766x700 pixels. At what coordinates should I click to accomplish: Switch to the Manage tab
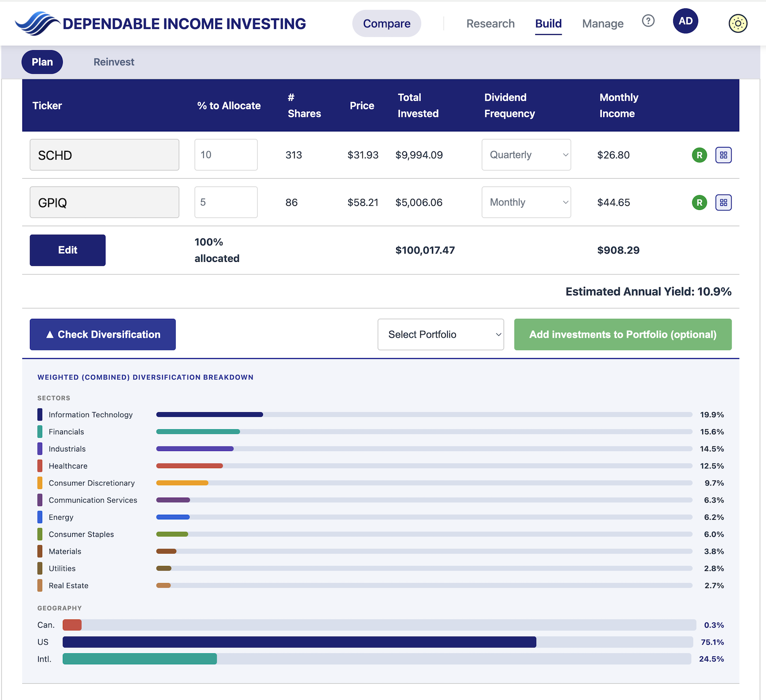pos(602,24)
